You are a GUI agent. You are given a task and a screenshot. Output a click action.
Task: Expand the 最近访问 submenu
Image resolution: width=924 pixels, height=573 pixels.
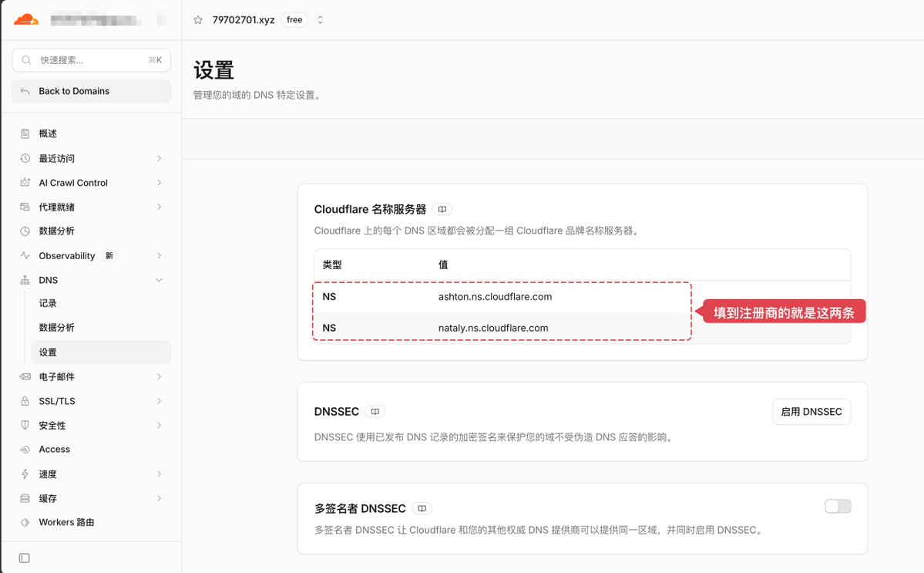(159, 158)
